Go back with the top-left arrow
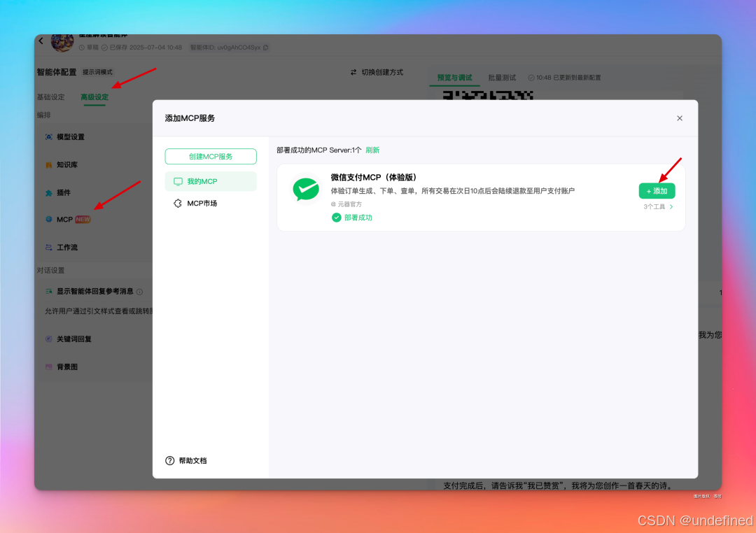756x533 pixels. tap(41, 41)
